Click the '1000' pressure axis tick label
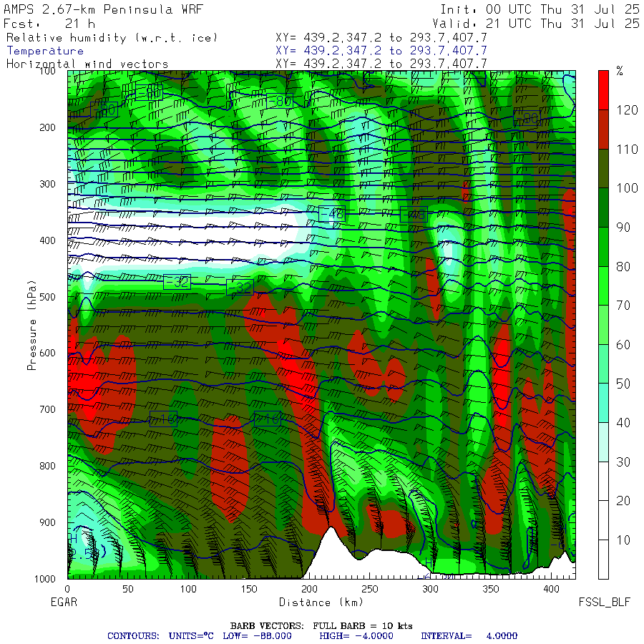 coord(45,579)
